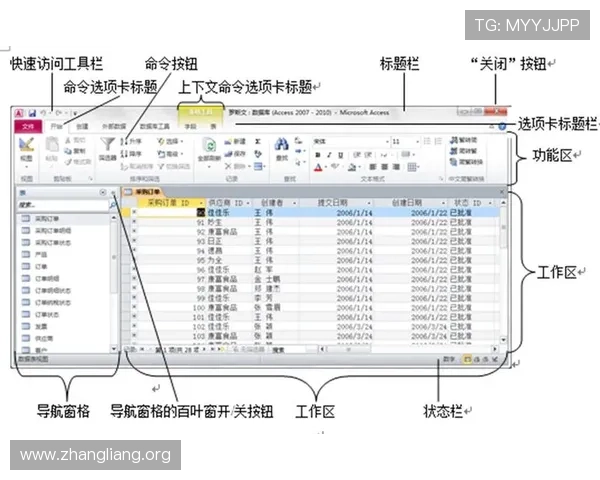The height and width of the screenshot is (480, 600).
Task: Click the Copy (复制) command
Action: 75,151
